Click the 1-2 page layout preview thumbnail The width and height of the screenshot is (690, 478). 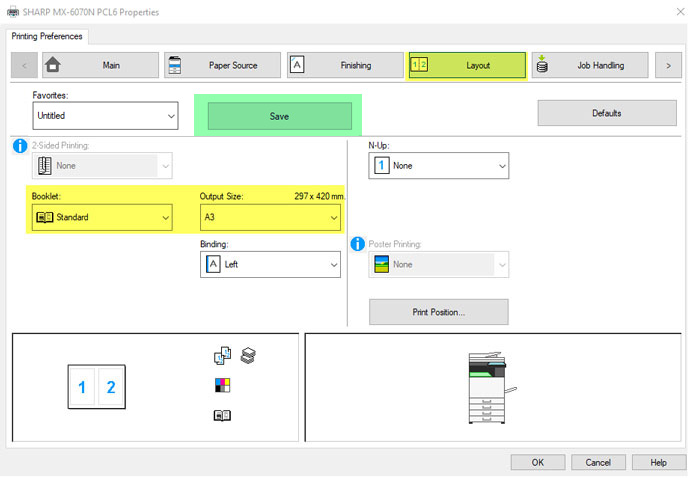98,387
